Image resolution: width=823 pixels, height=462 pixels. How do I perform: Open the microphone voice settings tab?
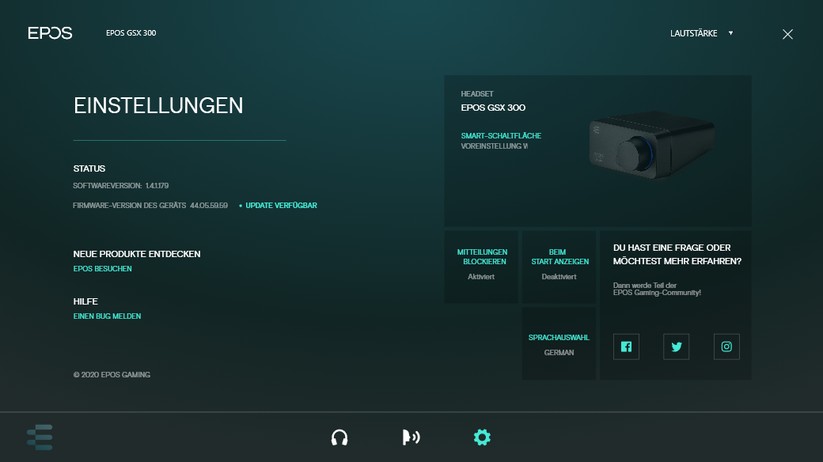410,437
